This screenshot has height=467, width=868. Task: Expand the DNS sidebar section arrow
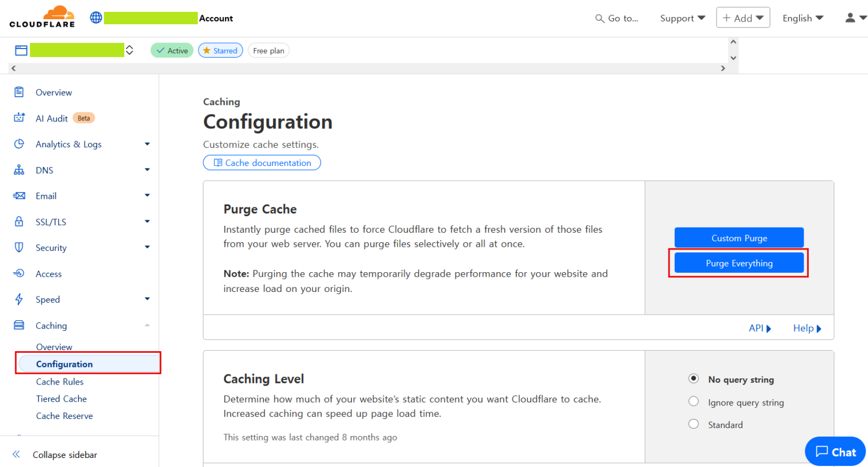pos(147,169)
